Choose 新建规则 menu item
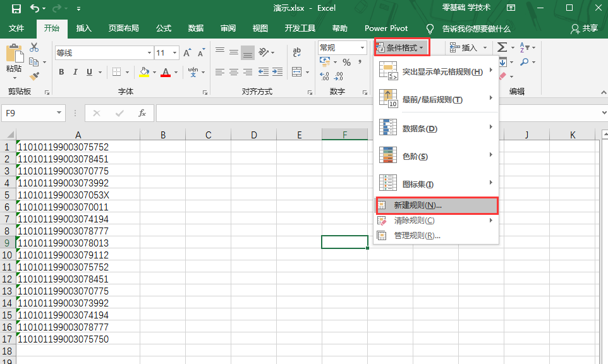 [x=436, y=205]
